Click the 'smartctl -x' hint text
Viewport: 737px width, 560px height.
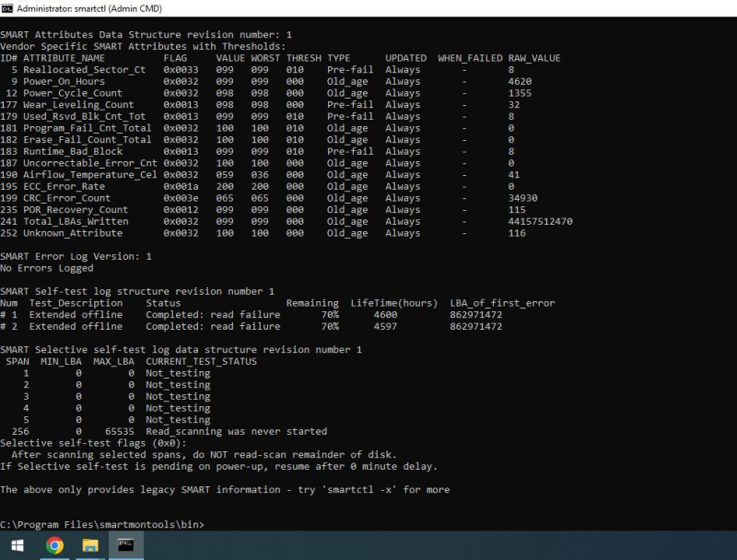click(x=359, y=489)
